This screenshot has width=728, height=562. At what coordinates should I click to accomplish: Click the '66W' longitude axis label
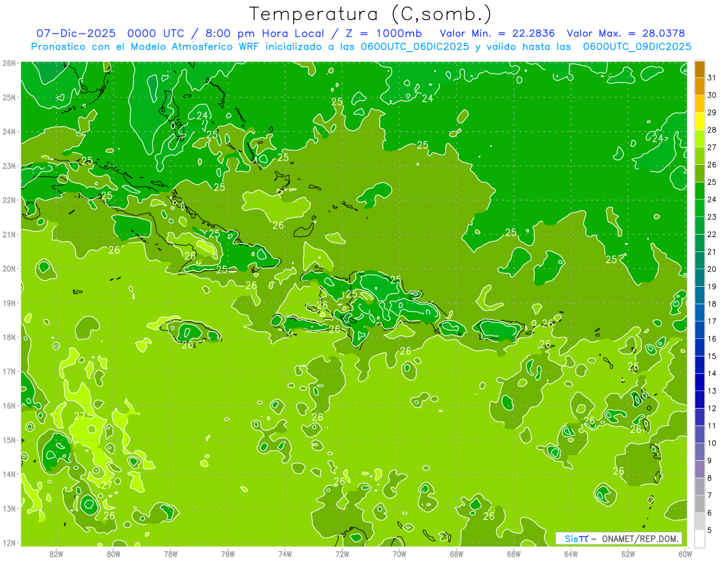click(513, 554)
